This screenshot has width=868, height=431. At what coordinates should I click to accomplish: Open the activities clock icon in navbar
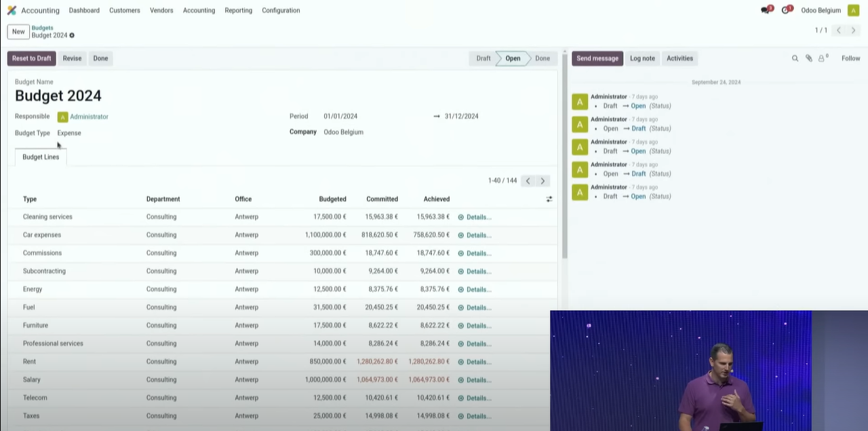coord(787,10)
